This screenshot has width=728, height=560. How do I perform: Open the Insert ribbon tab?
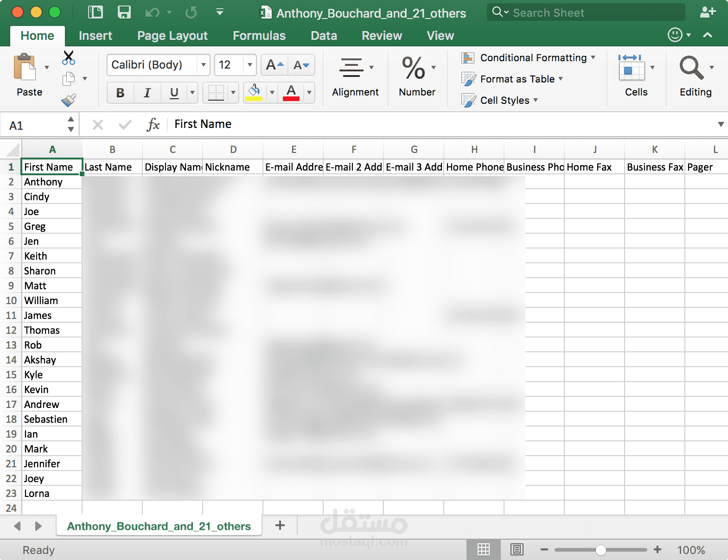[x=96, y=36]
